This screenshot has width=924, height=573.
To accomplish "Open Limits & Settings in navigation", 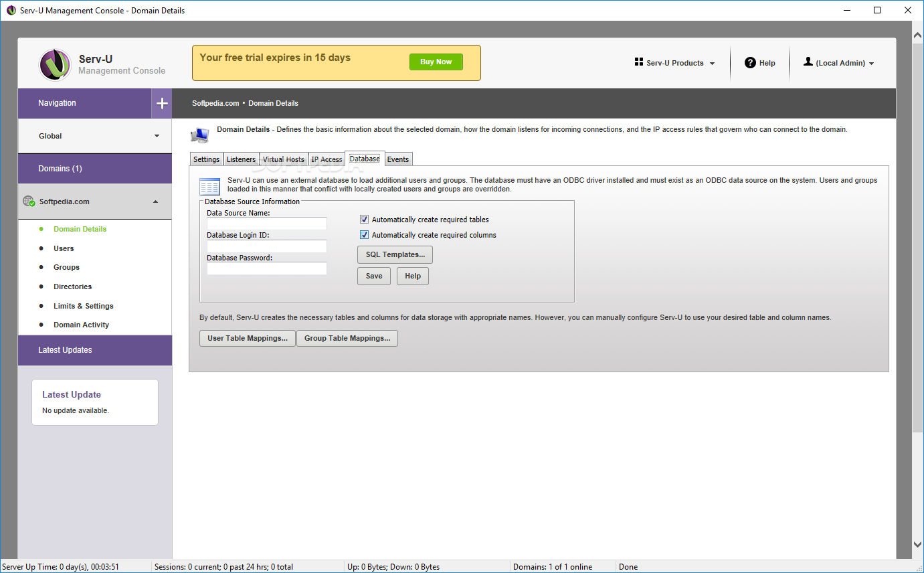I will (84, 306).
